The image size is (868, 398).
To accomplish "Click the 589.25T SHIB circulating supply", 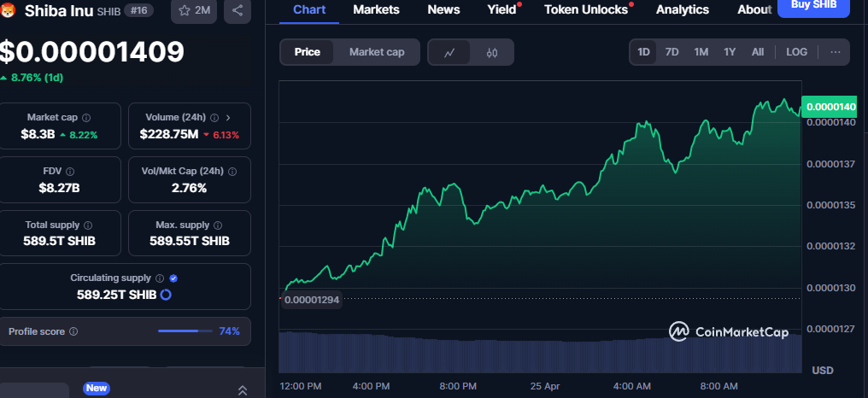I will click(117, 295).
